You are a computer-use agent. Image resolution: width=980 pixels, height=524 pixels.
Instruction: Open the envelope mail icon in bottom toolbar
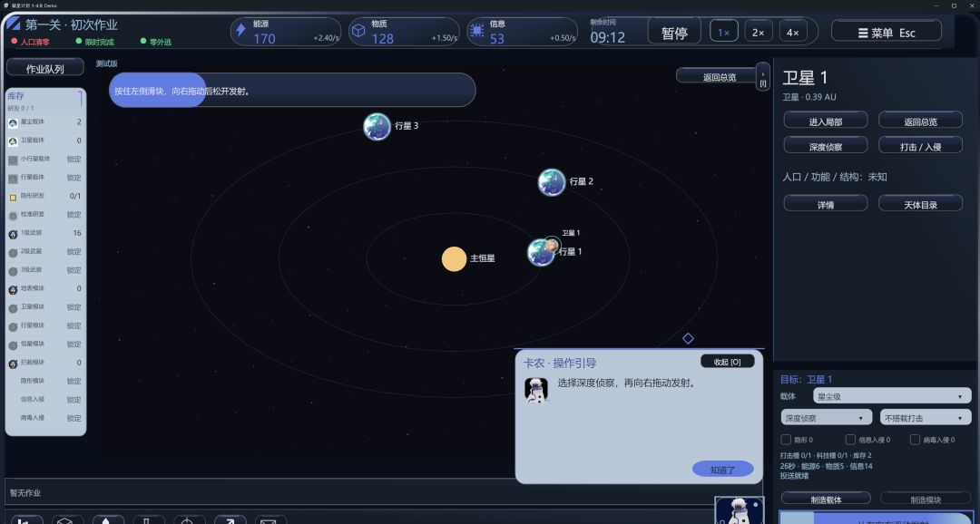click(x=268, y=520)
